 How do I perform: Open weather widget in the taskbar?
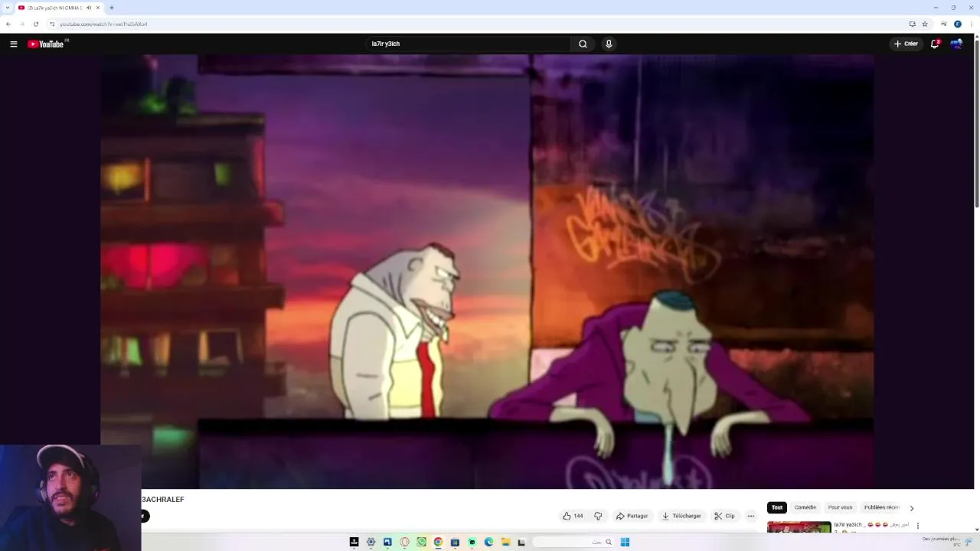click(947, 542)
